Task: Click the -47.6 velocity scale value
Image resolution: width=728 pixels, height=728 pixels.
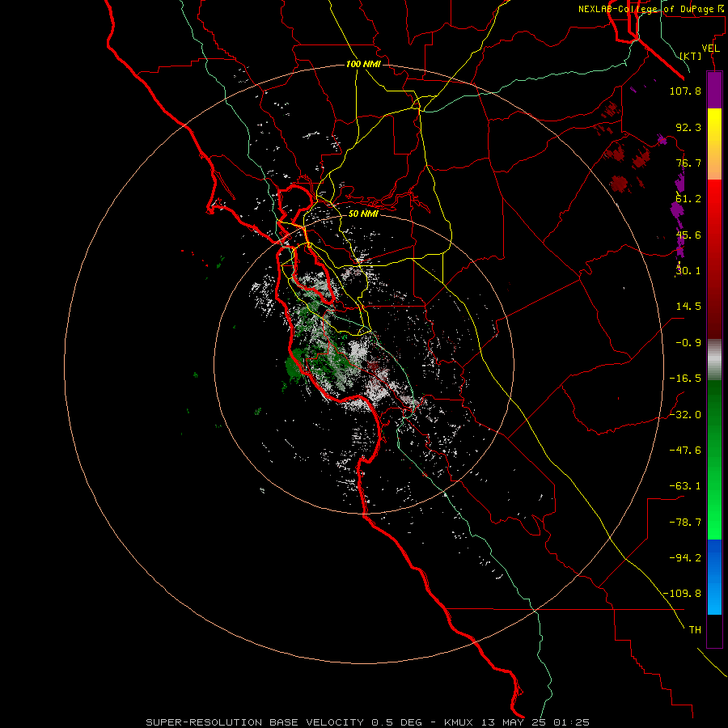Action: (x=685, y=451)
